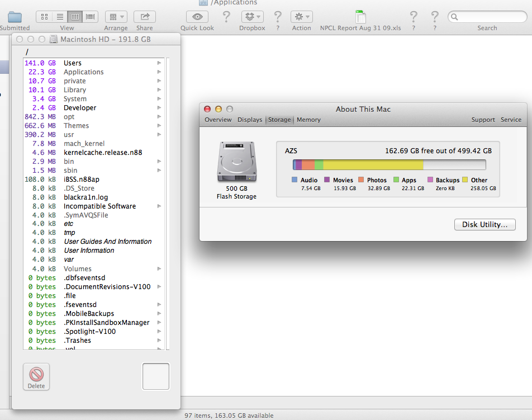Viewport: 532px width, 420px height.
Task: Switch Finder to list view
Action: [60, 17]
